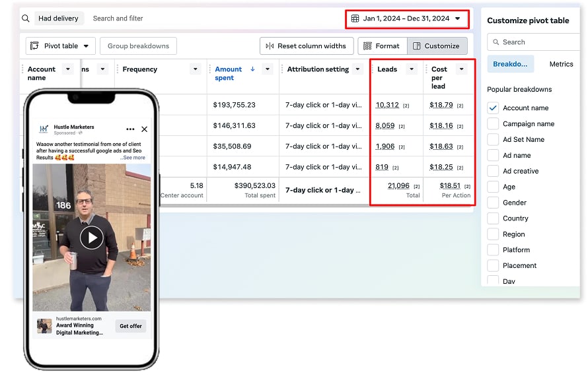
Task: Click the Had delivery filter chip
Action: pyautogui.click(x=59, y=18)
